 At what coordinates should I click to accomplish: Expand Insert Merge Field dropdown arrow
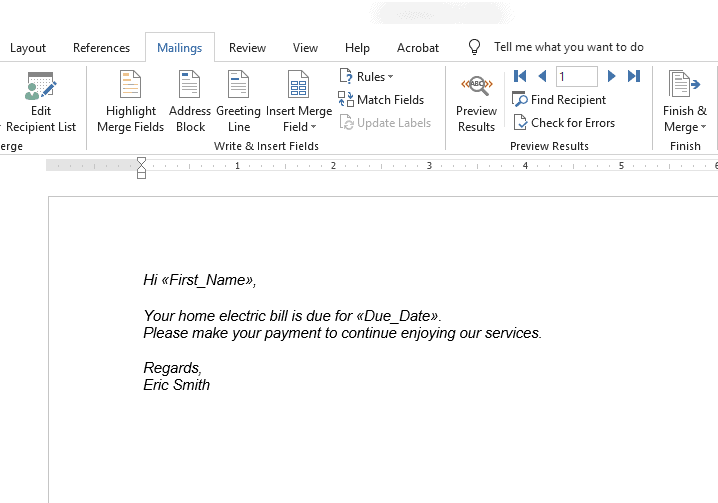pos(314,127)
